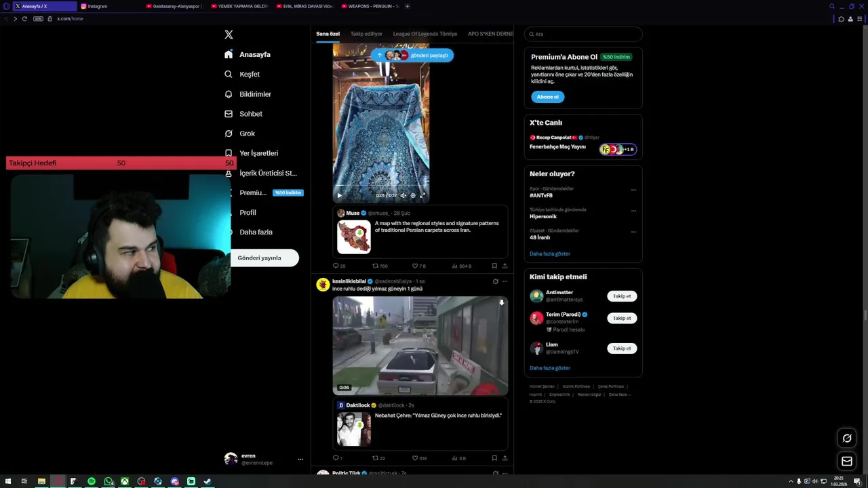Share the carpet post

(x=505, y=266)
